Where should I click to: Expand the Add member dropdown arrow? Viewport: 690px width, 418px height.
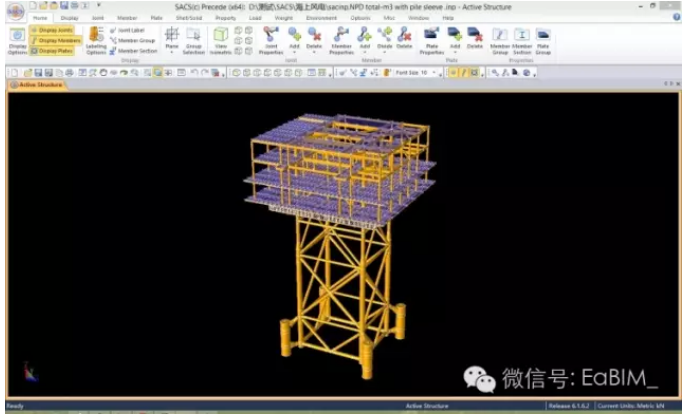tap(365, 52)
